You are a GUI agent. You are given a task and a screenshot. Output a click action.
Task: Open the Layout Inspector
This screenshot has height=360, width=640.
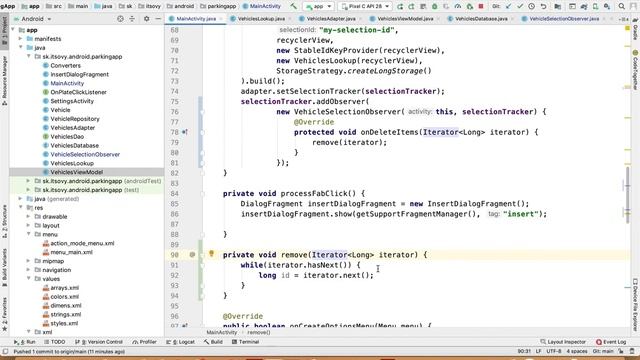pyautogui.click(x=563, y=342)
